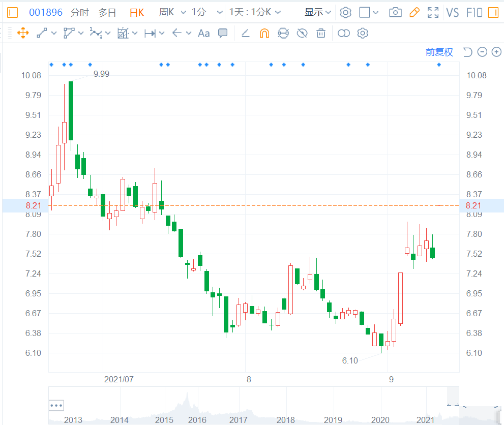Toggle the magnet snap tool
The height and width of the screenshot is (425, 504).
[264, 34]
